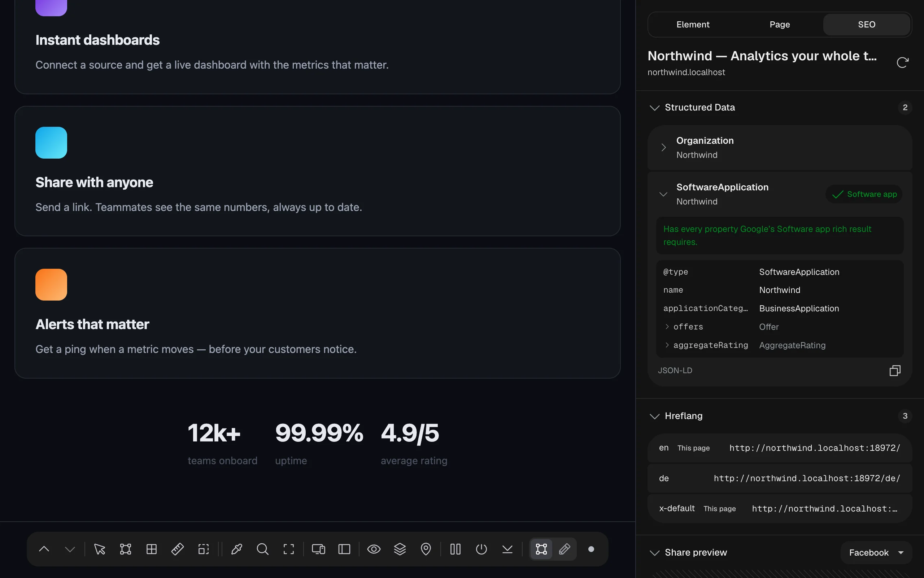Toggle the sidebar panel icon

344,549
